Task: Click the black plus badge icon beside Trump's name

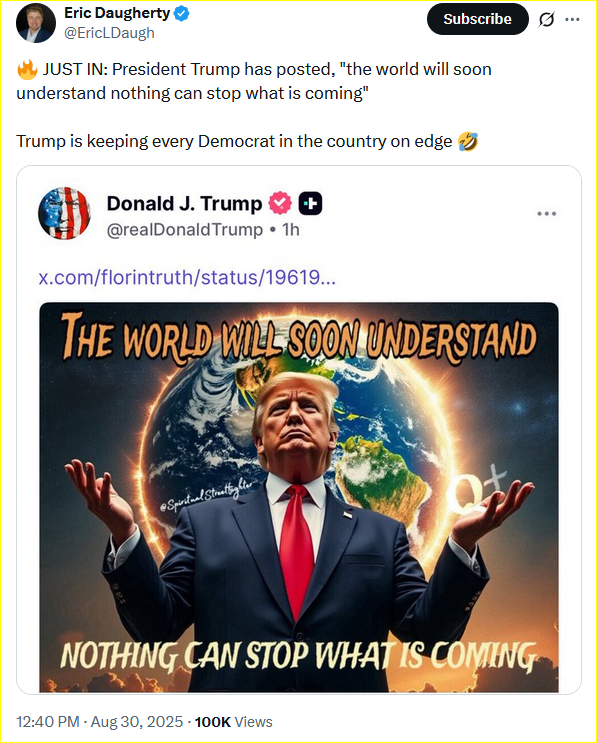Action: point(310,204)
